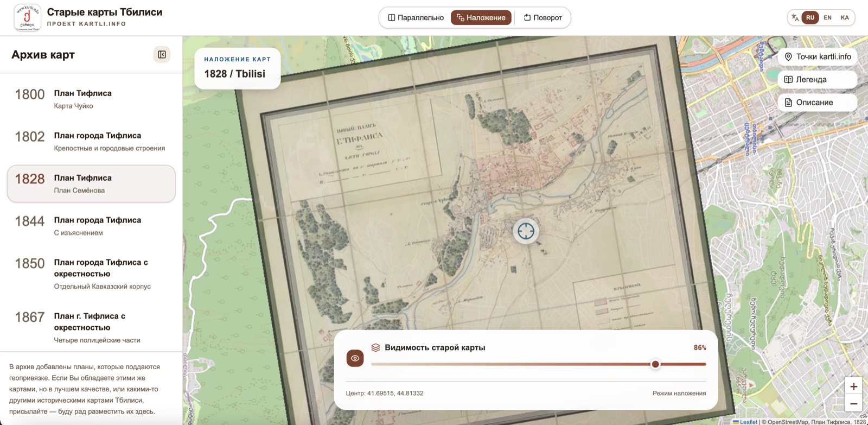The width and height of the screenshot is (868, 425).
Task: Click the translate language icon
Action: 795,17
